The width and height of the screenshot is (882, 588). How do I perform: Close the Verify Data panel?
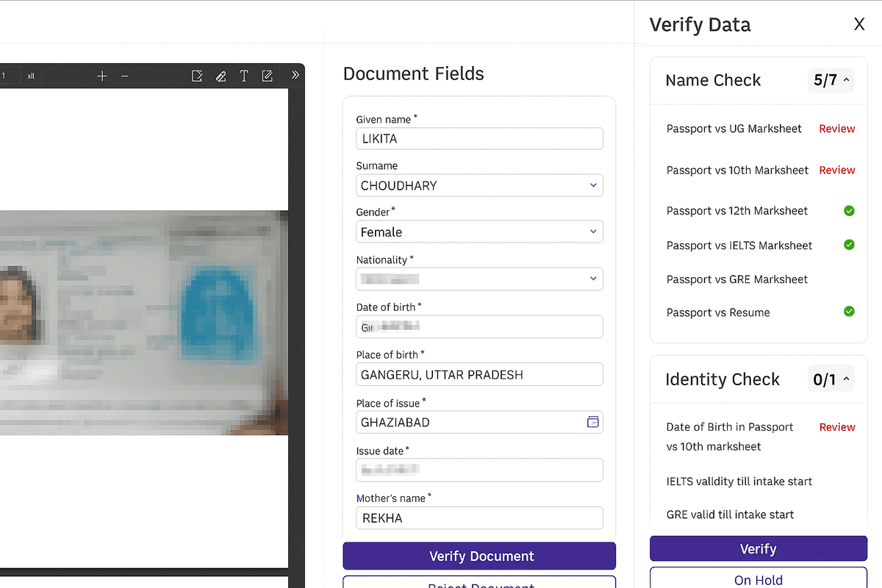(x=859, y=24)
